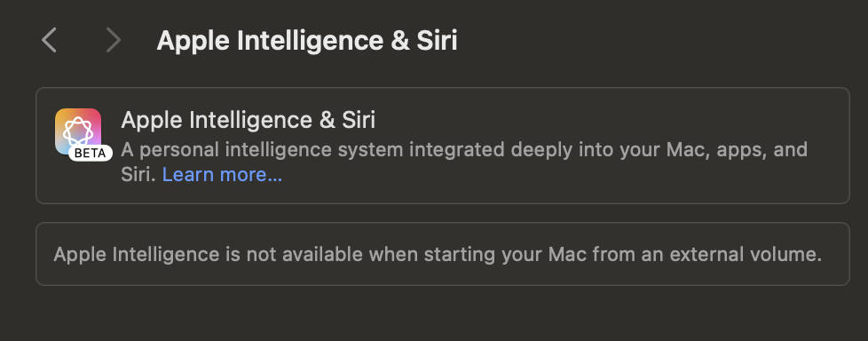The width and height of the screenshot is (868, 341).
Task: Go back using the left chevron
Action: point(50,41)
